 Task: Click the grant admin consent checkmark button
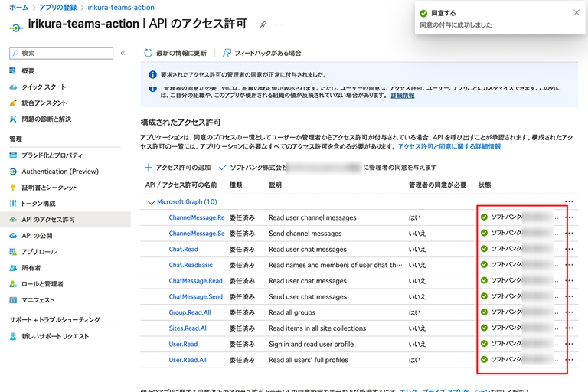[328, 168]
